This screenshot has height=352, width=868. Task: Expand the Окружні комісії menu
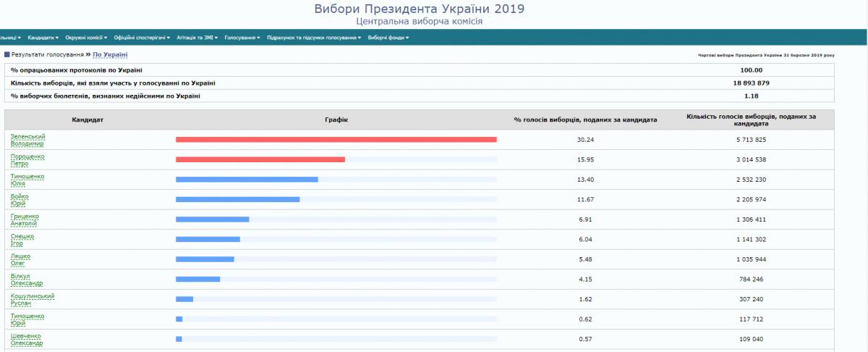85,38
